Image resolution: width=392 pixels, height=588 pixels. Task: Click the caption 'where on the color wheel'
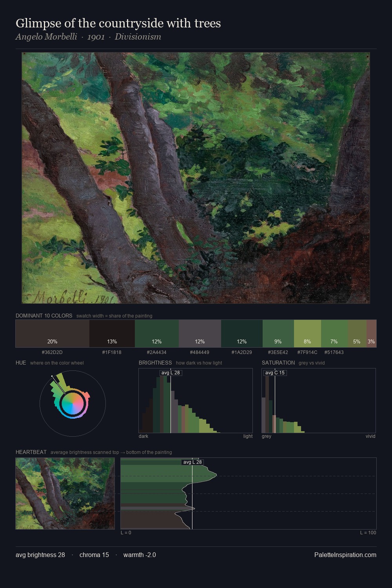(57, 363)
